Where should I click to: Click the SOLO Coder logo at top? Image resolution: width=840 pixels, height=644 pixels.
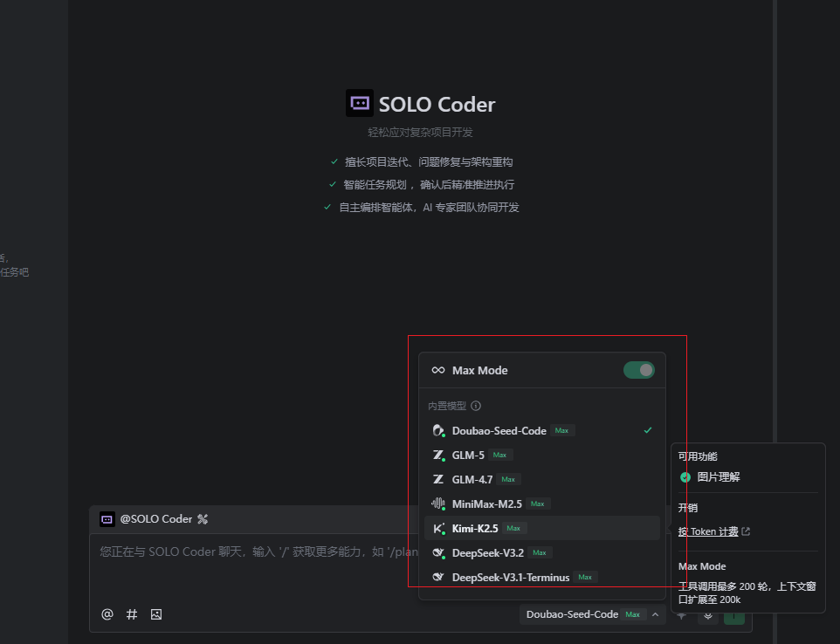(360, 103)
